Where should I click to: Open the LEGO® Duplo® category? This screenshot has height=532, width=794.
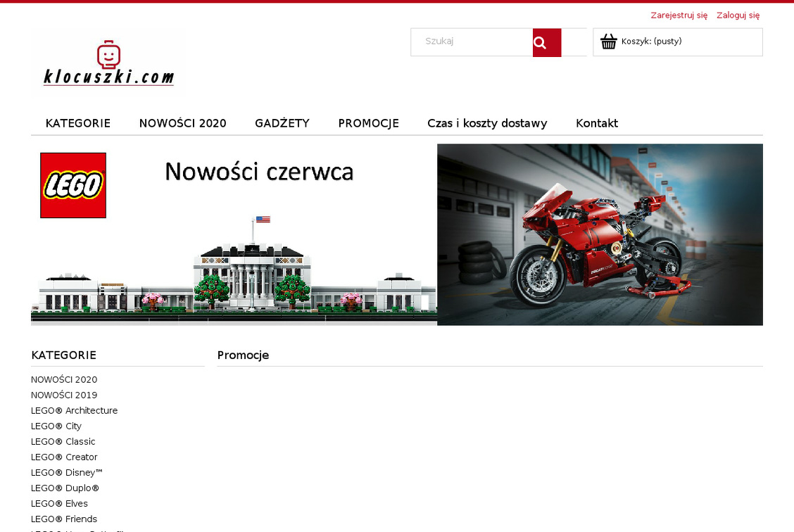pos(65,488)
